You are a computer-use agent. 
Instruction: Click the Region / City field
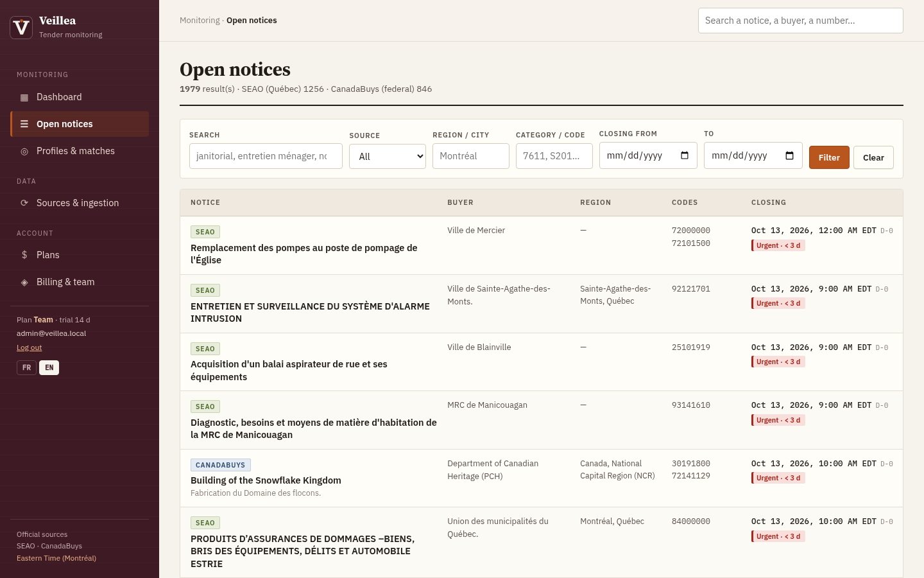point(471,156)
